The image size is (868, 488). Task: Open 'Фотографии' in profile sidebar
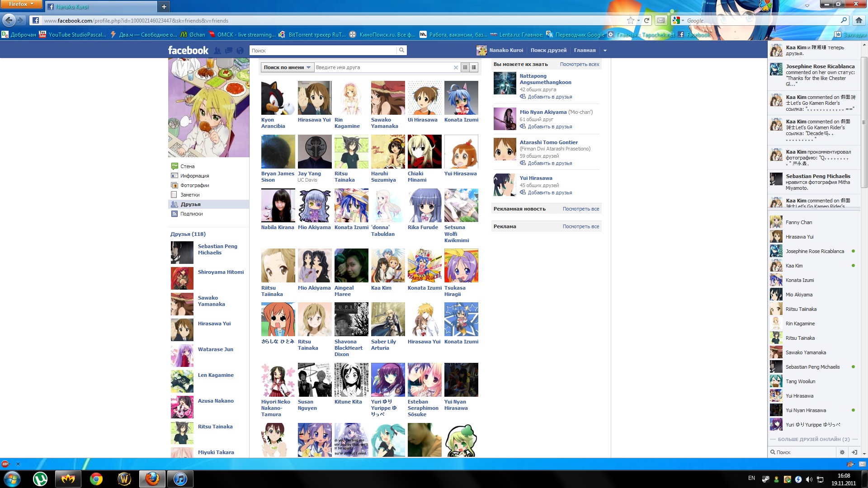coord(194,185)
